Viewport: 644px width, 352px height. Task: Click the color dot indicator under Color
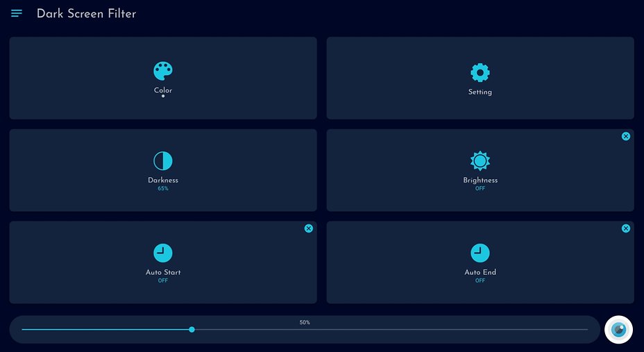click(163, 96)
